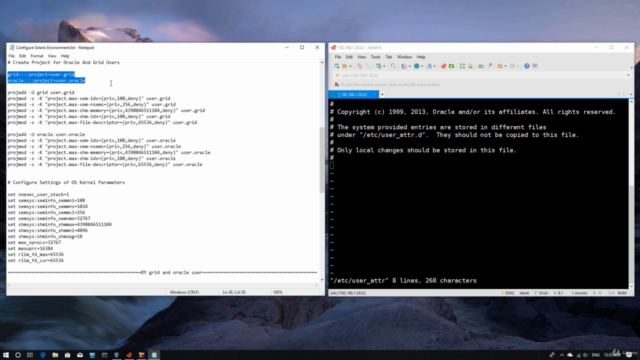Click the ENG language indicator in tray
This screenshot has height=360, width=640.
pyautogui.click(x=596, y=355)
